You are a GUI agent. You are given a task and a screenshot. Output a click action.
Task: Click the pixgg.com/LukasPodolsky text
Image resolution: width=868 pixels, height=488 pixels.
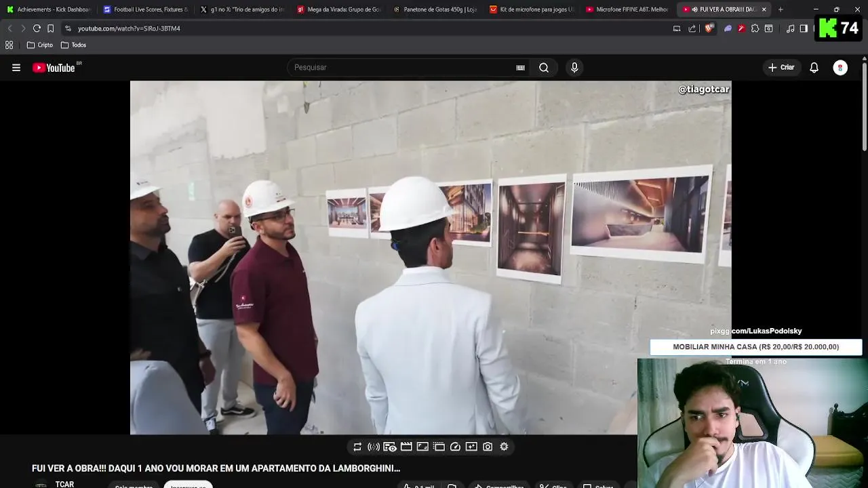756,331
